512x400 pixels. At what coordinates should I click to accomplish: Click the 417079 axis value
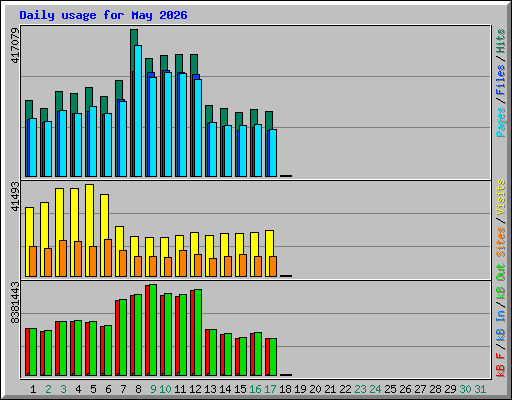click(x=15, y=46)
